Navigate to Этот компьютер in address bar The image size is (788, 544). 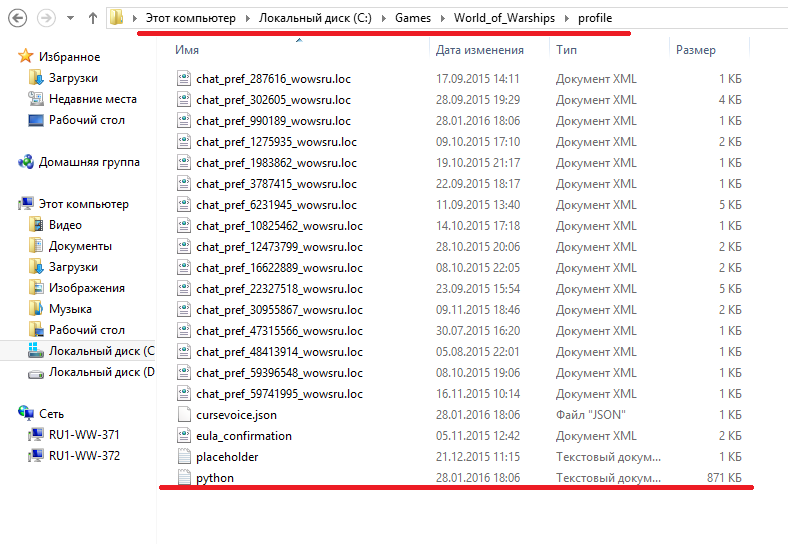coord(190,18)
